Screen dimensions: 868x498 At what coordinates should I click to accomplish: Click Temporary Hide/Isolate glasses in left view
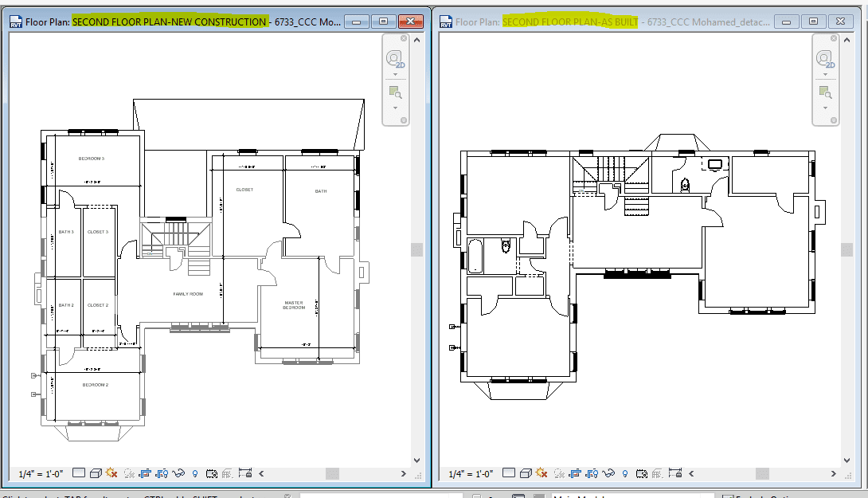pyautogui.click(x=179, y=473)
